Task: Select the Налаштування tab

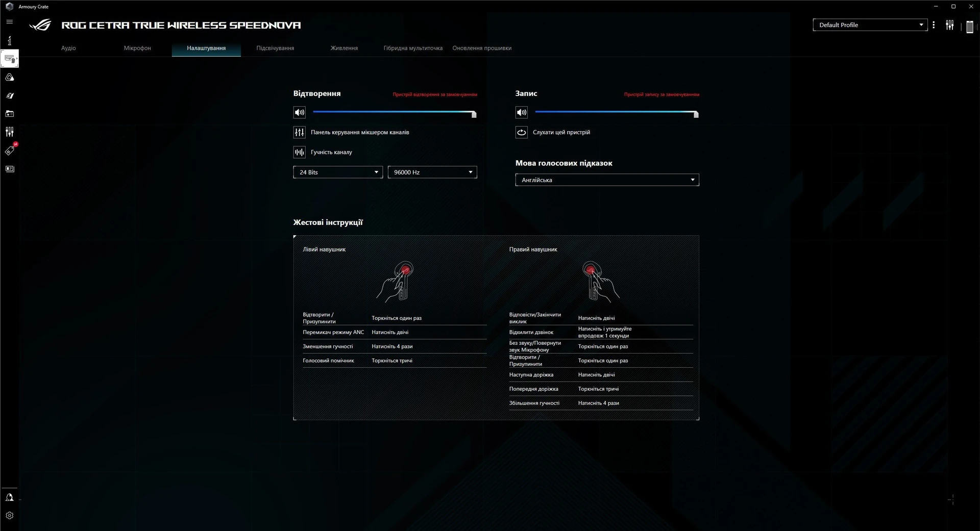Action: click(206, 48)
